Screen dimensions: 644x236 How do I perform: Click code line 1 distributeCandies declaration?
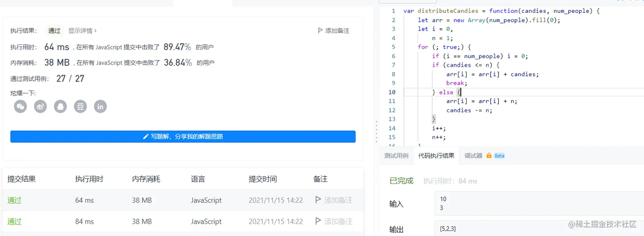(x=501, y=11)
